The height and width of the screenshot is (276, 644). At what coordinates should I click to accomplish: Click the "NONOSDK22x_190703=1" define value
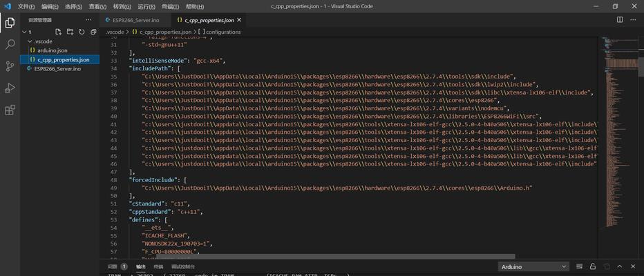177,243
